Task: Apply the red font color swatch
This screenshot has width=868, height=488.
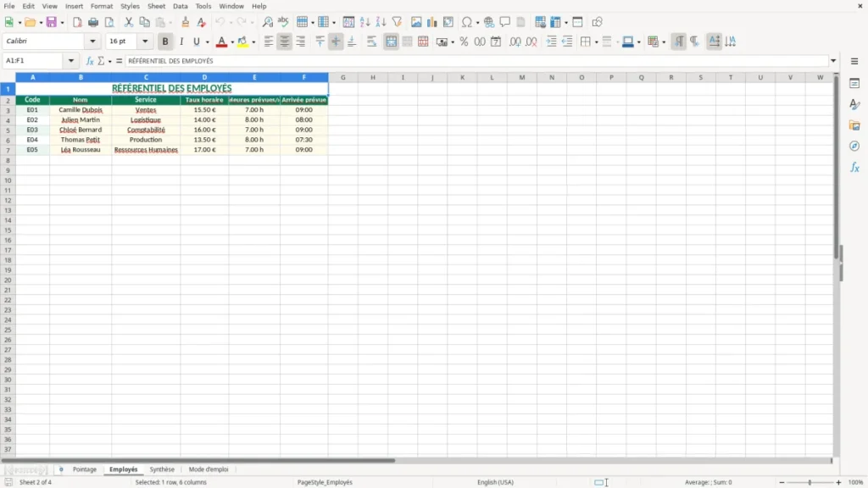Action: 221,42
